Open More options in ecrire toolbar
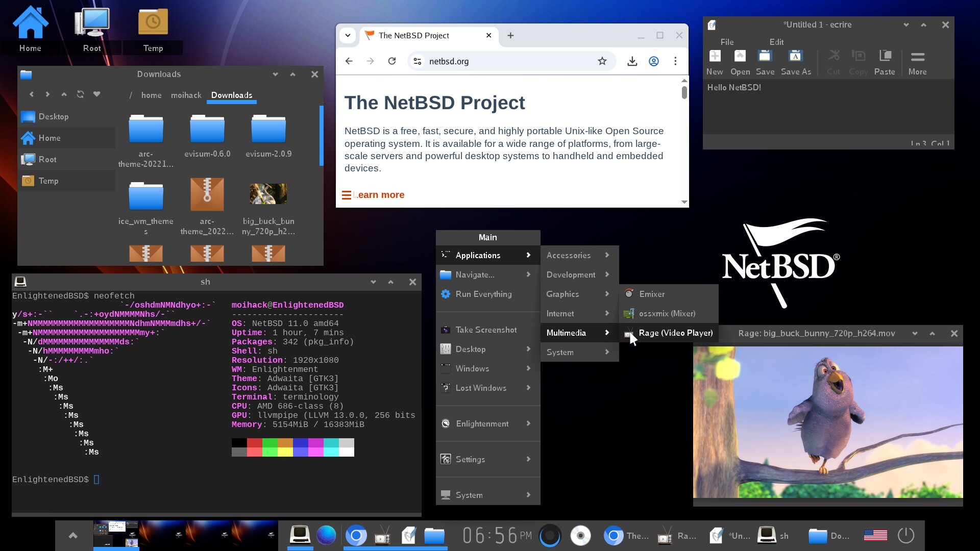This screenshot has width=980, height=551. 917,63
